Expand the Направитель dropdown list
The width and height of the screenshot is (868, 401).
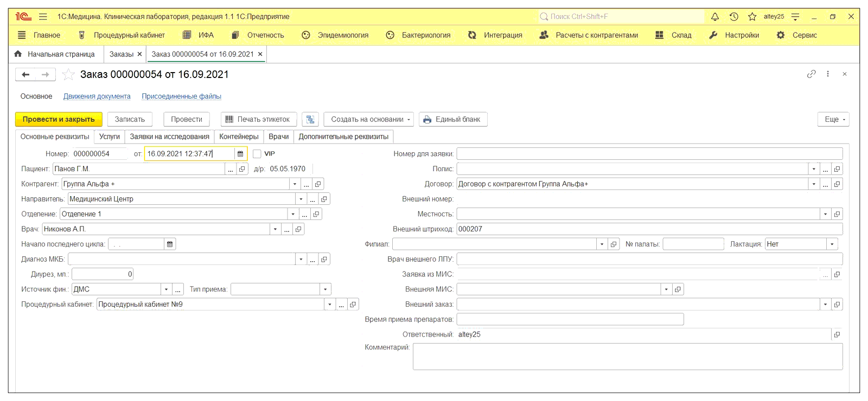[301, 199]
